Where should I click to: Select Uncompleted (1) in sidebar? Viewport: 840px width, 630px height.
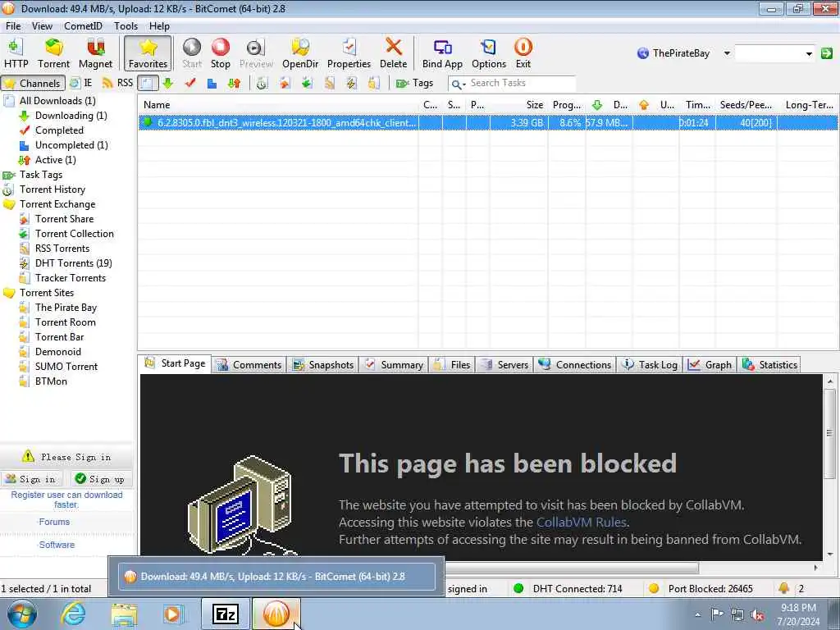pyautogui.click(x=71, y=144)
